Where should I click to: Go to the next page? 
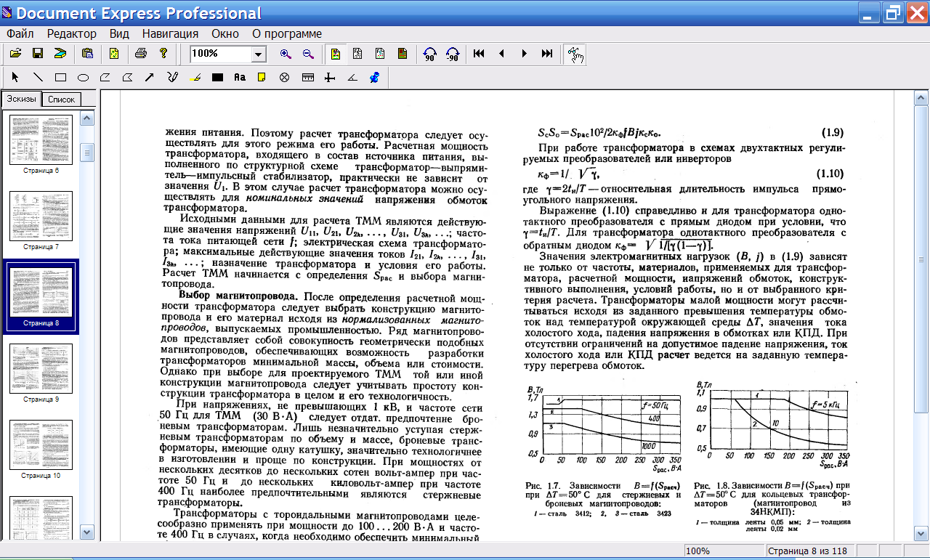pyautogui.click(x=524, y=54)
